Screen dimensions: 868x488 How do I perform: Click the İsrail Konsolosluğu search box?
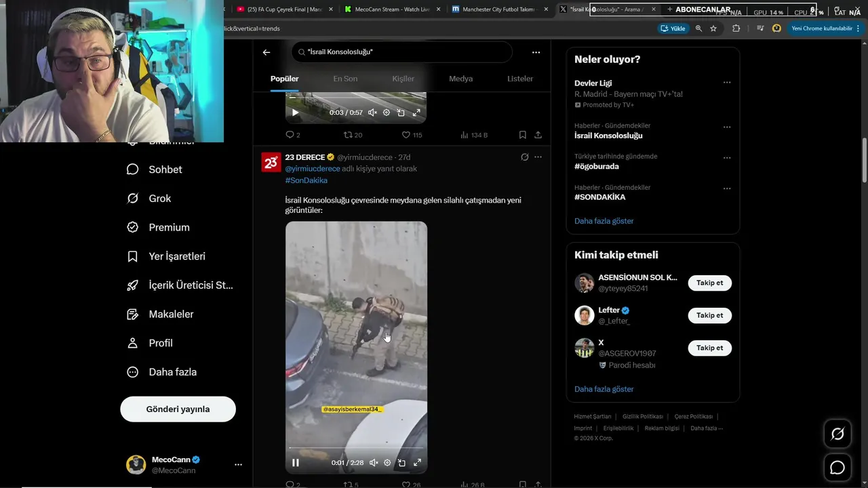click(x=402, y=52)
